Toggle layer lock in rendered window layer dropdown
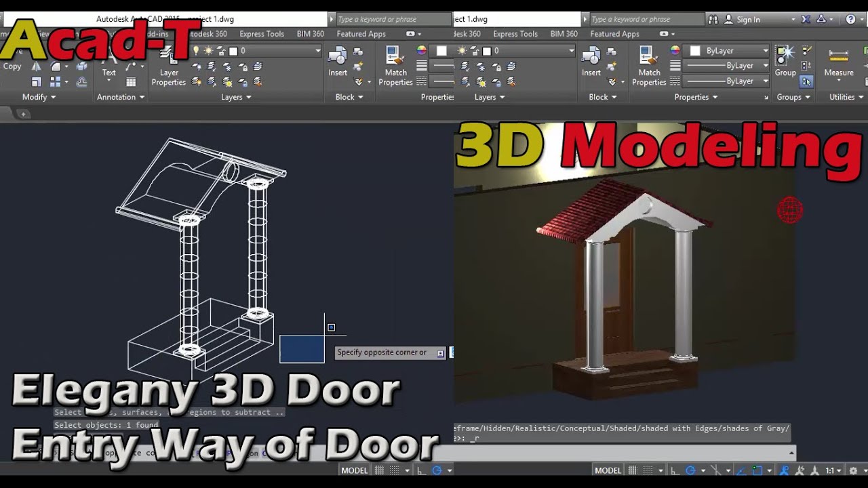Image resolution: width=868 pixels, height=488 pixels. (x=475, y=51)
